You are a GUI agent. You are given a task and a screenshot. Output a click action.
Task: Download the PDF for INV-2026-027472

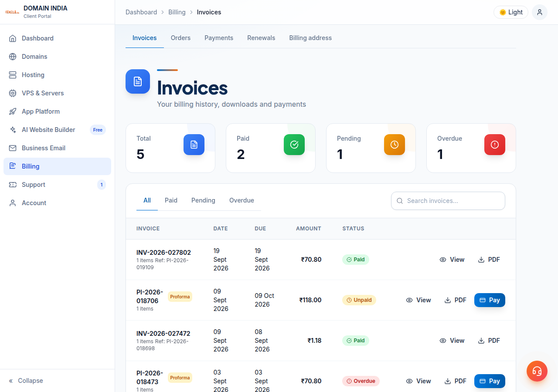[x=489, y=341]
